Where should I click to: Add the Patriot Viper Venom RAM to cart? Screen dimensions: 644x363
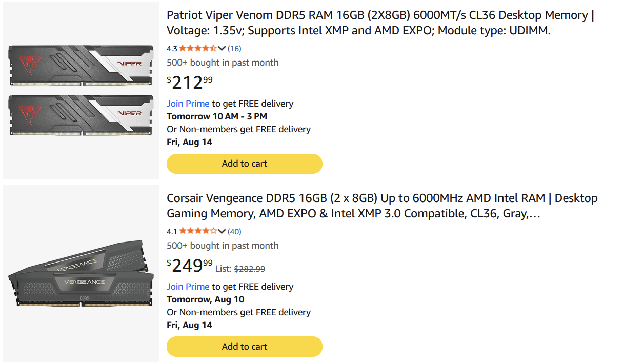tap(245, 164)
